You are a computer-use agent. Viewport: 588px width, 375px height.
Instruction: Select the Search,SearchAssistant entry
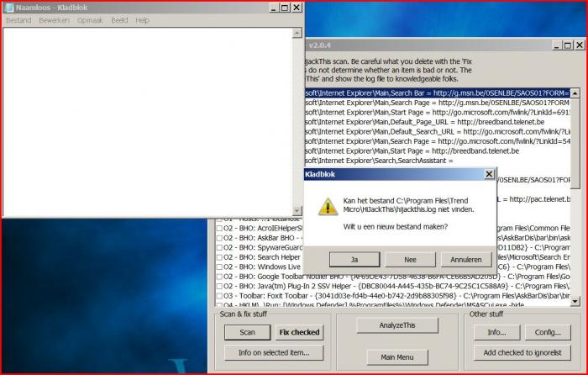[x=438, y=161]
